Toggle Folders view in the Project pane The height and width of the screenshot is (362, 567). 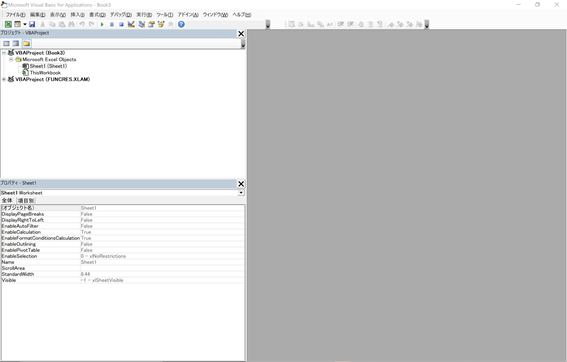click(x=26, y=43)
